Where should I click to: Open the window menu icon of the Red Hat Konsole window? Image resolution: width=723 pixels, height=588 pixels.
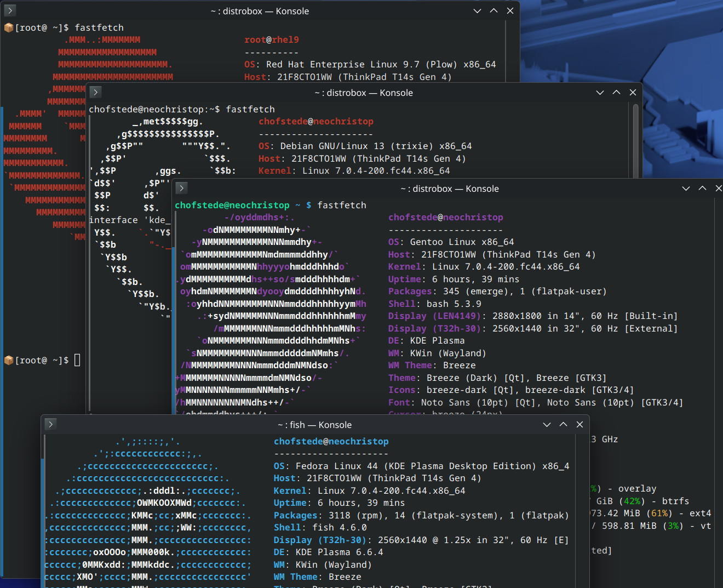(10, 10)
